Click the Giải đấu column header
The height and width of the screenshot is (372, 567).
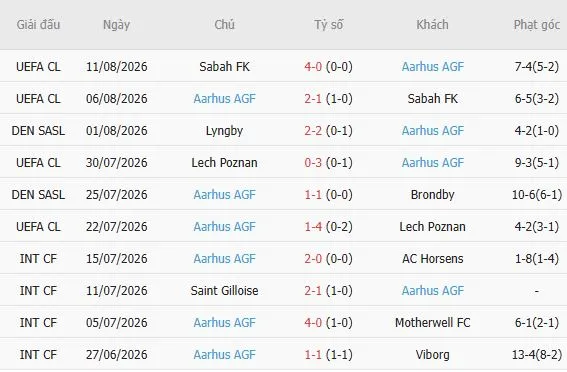pos(38,25)
